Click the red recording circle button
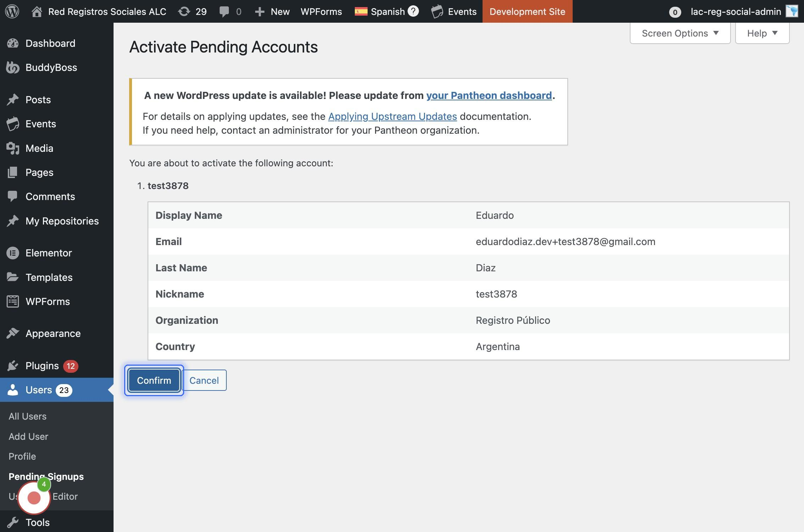 click(34, 498)
